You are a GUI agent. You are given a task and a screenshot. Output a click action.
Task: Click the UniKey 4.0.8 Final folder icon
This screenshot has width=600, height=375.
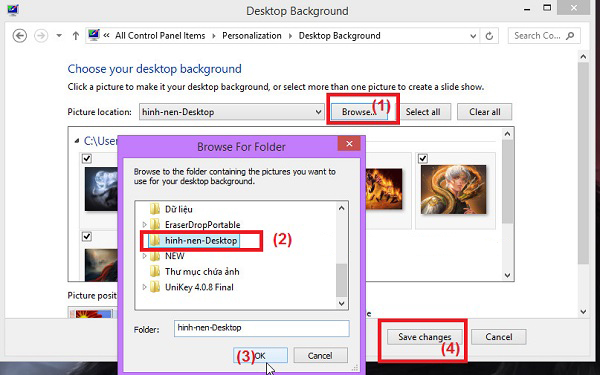click(155, 287)
